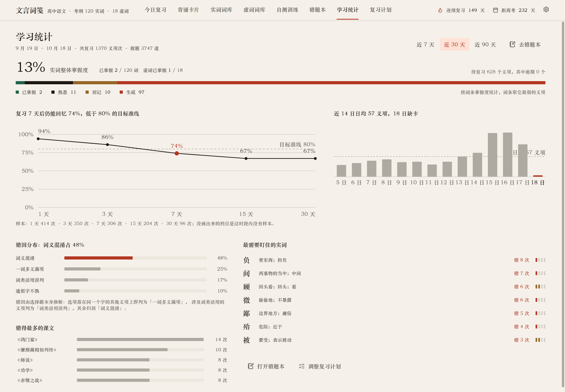Open the 复习计划 tab
This screenshot has width=565, height=392.
[x=381, y=10]
